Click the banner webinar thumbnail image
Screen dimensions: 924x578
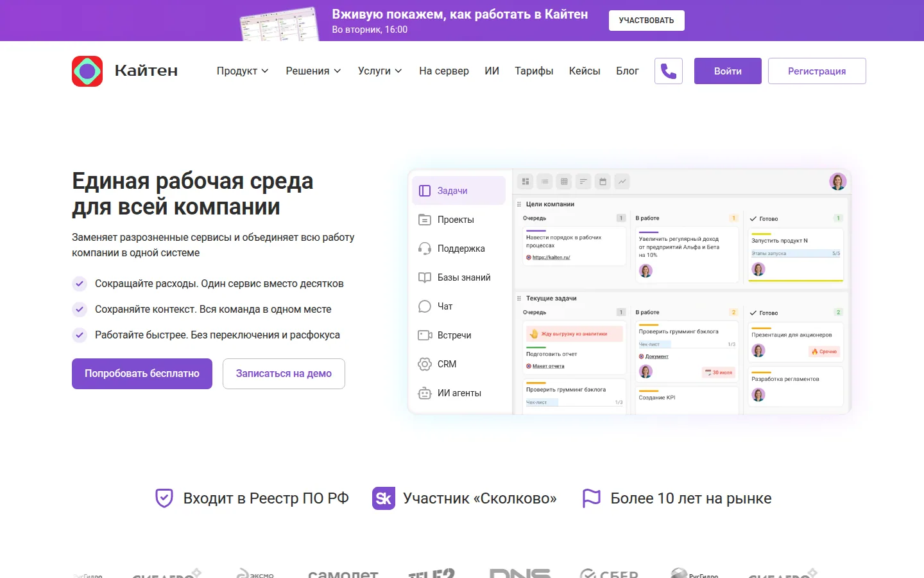(x=280, y=24)
